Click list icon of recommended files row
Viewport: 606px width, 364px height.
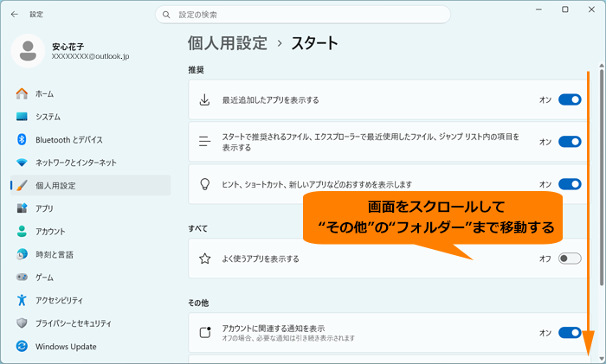pyautogui.click(x=204, y=142)
